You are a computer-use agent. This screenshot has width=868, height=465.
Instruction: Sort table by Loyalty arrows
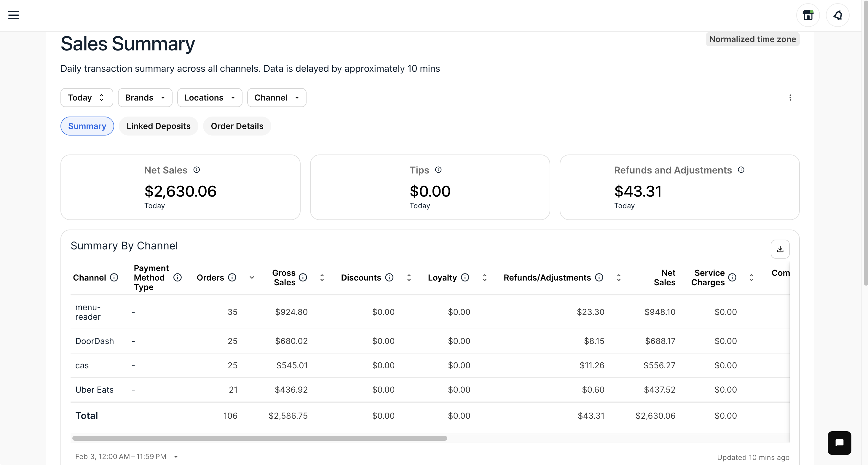(x=484, y=278)
